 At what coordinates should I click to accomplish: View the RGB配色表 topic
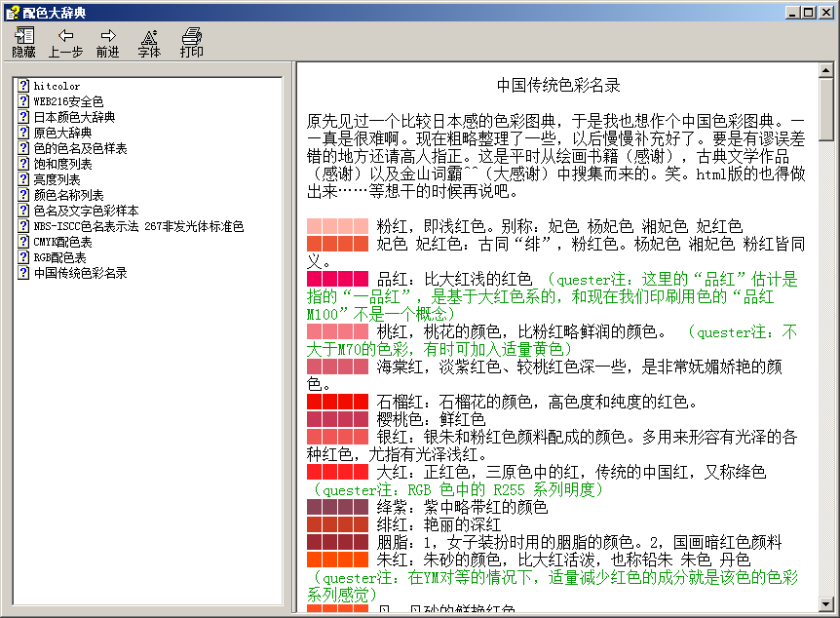pos(59,256)
